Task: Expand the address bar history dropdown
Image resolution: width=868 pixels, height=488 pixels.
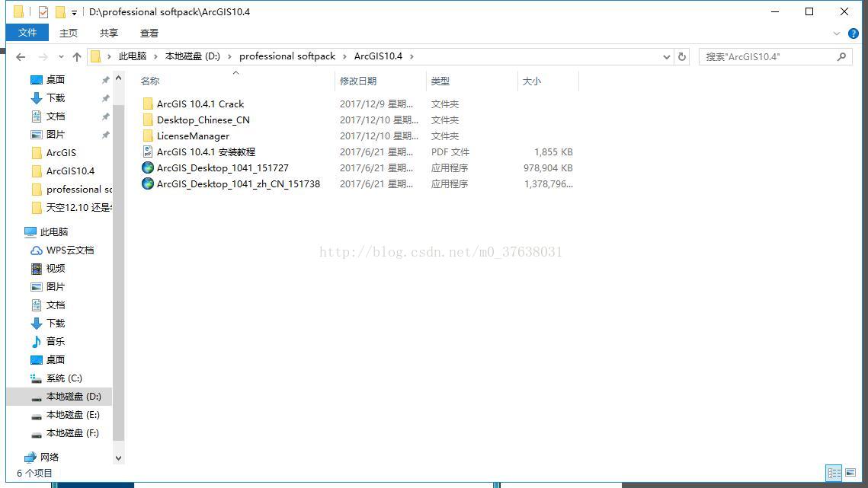Action: pyautogui.click(x=667, y=56)
